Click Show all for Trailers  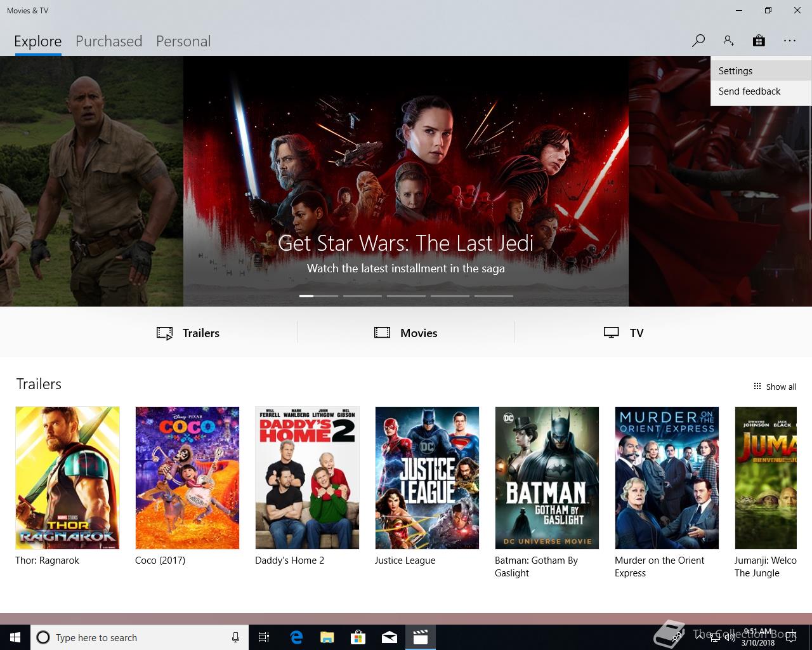775,387
